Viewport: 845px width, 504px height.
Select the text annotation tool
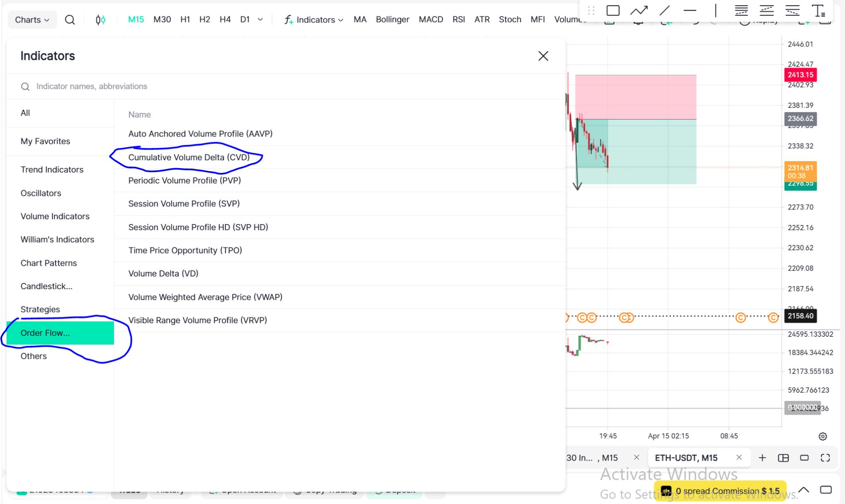tap(818, 11)
